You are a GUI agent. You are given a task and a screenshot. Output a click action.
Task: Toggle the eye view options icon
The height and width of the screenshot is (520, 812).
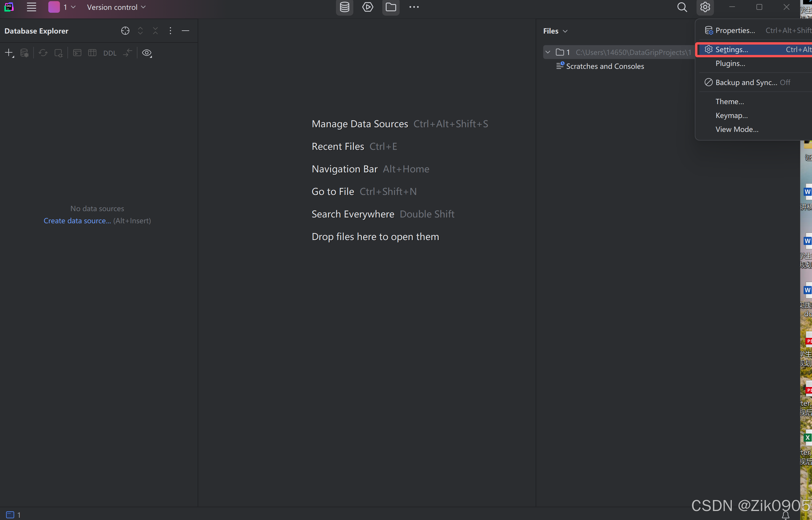(147, 53)
